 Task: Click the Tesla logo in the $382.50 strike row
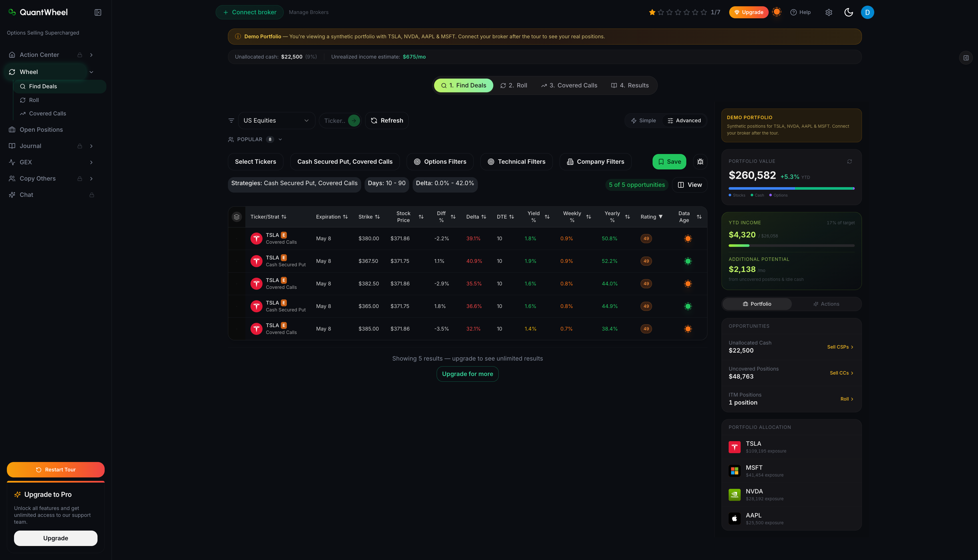(x=256, y=283)
